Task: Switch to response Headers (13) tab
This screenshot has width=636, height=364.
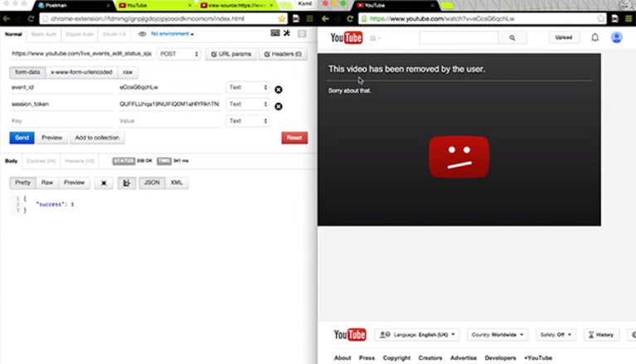Action: (80, 161)
